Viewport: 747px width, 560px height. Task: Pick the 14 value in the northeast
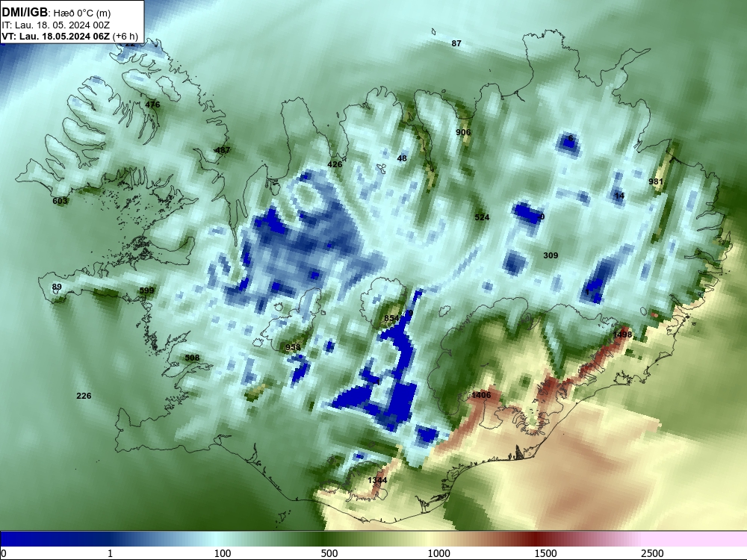coord(619,196)
